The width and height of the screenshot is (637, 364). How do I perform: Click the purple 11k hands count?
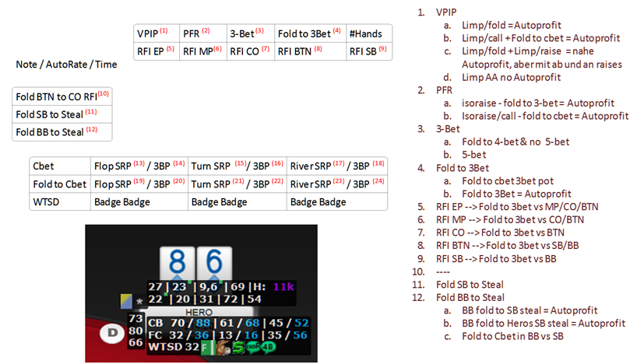pyautogui.click(x=283, y=287)
